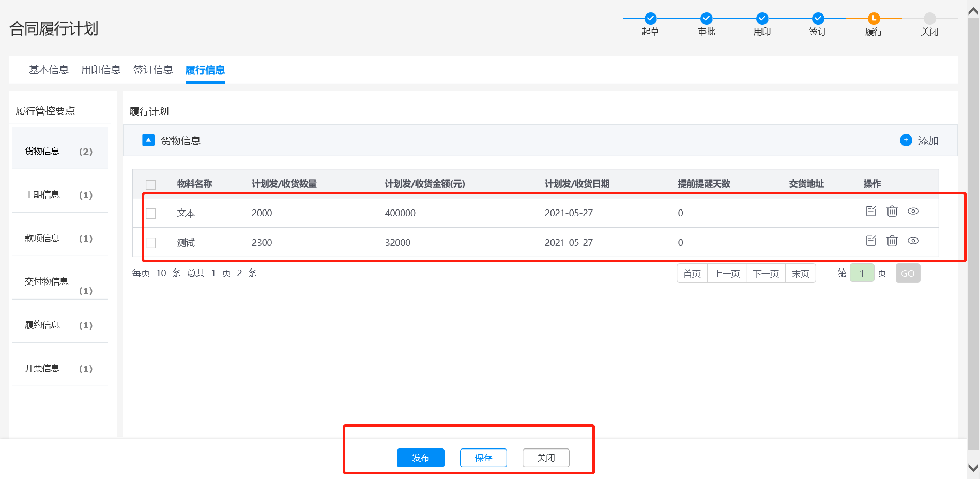Switch to the 基本信息 tab
The height and width of the screenshot is (479, 980).
coord(49,70)
